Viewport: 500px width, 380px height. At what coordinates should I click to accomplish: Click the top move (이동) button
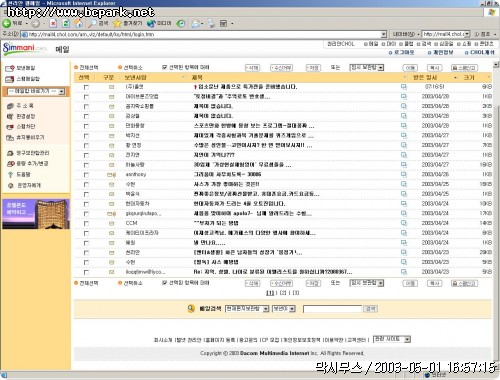(x=410, y=68)
